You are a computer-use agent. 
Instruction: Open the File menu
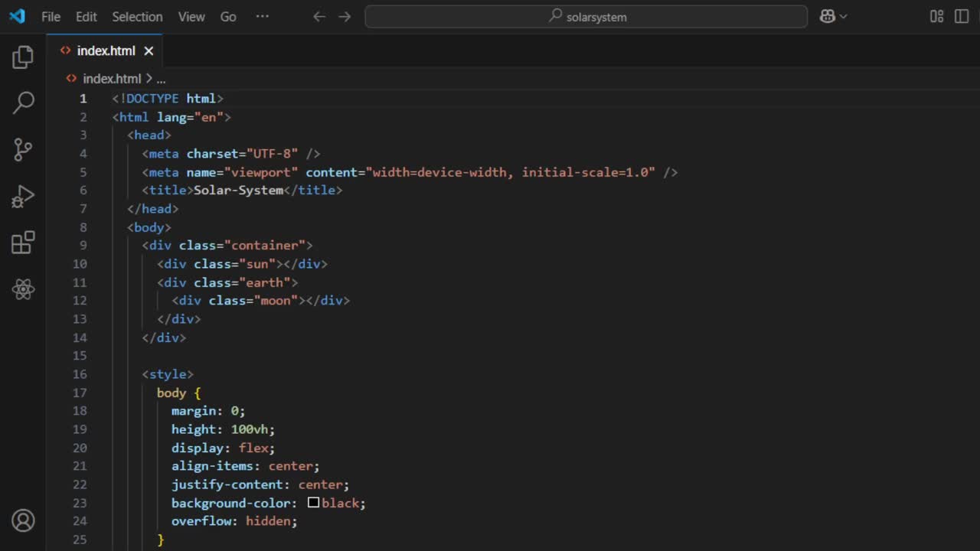[x=51, y=17]
